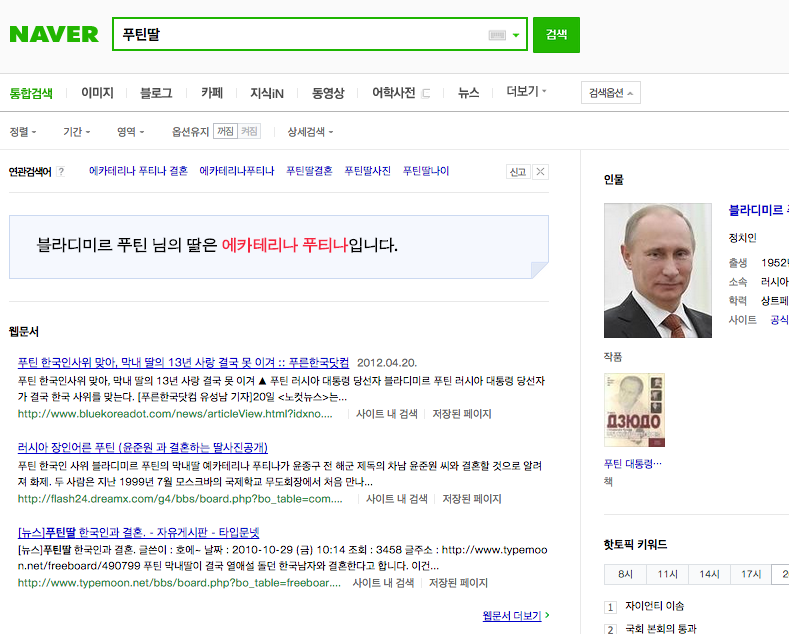Select the 뉴스 tab

click(x=468, y=93)
